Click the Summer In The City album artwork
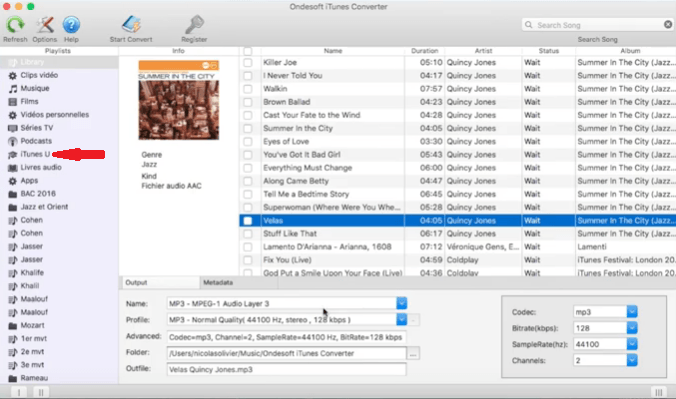676x399 pixels. point(178,100)
